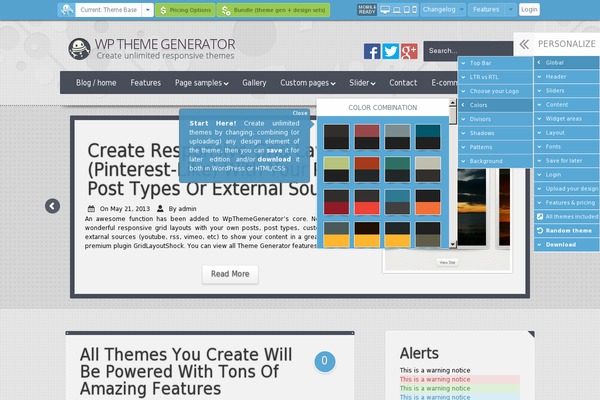Expand the Patterns section
Image resolution: width=600 pixels, height=400 pixels.
[x=495, y=147]
